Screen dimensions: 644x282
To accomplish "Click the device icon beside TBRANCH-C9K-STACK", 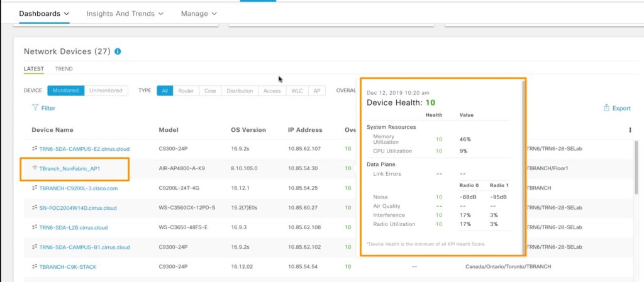I will (35, 267).
